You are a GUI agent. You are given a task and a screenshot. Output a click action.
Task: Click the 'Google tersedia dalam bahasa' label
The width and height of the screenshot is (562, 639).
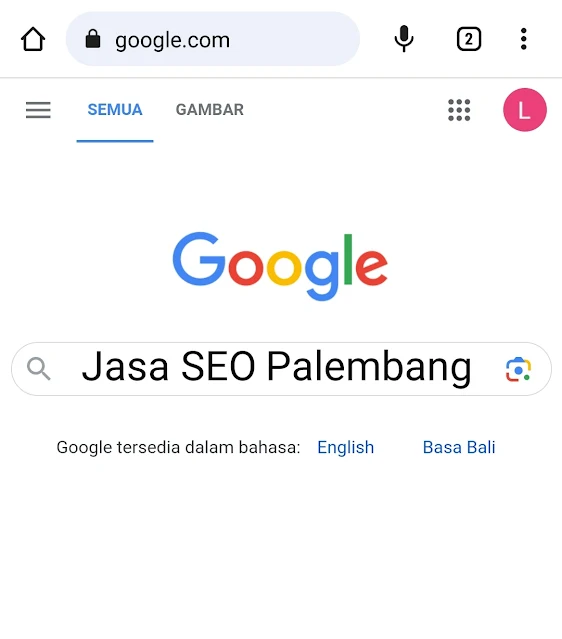pyautogui.click(x=178, y=447)
